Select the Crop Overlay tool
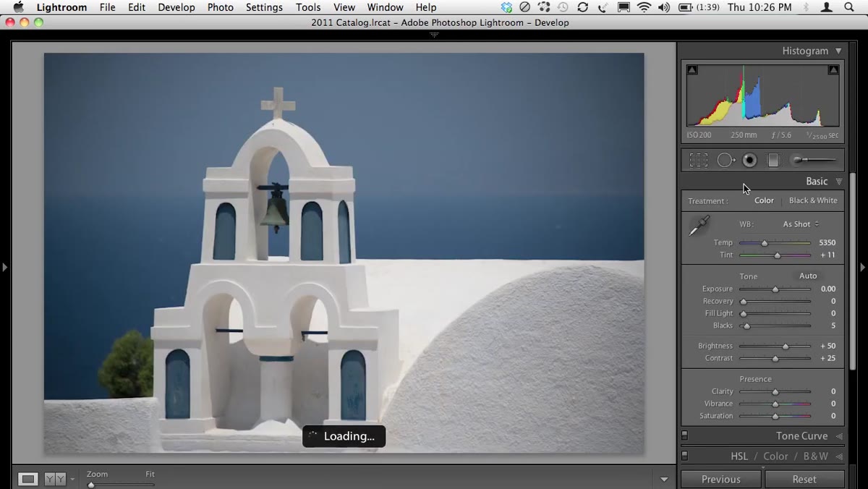 [698, 161]
